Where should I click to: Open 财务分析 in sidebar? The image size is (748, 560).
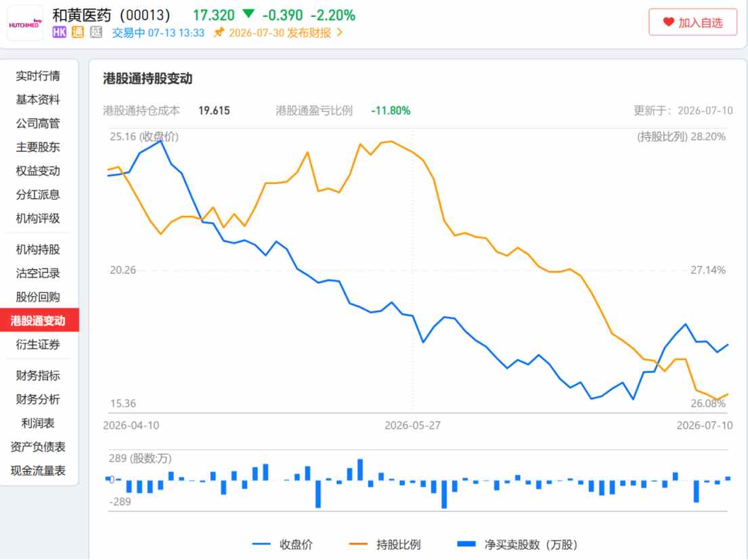(x=38, y=400)
